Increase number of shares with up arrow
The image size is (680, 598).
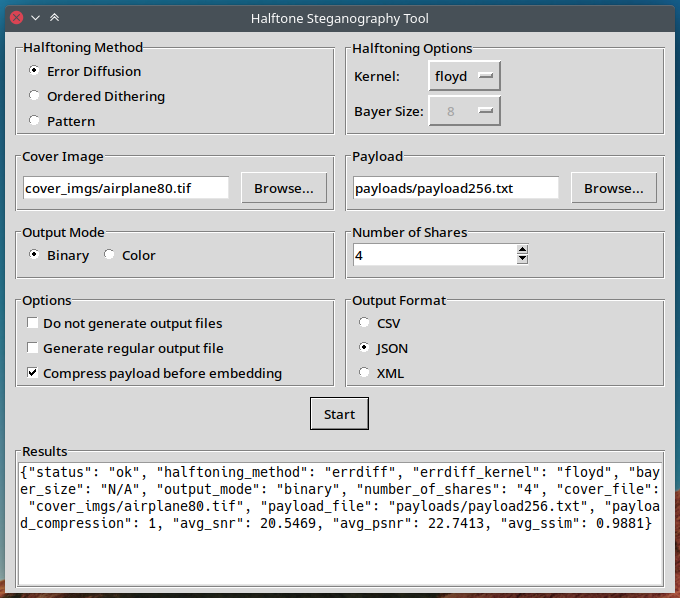tap(523, 249)
